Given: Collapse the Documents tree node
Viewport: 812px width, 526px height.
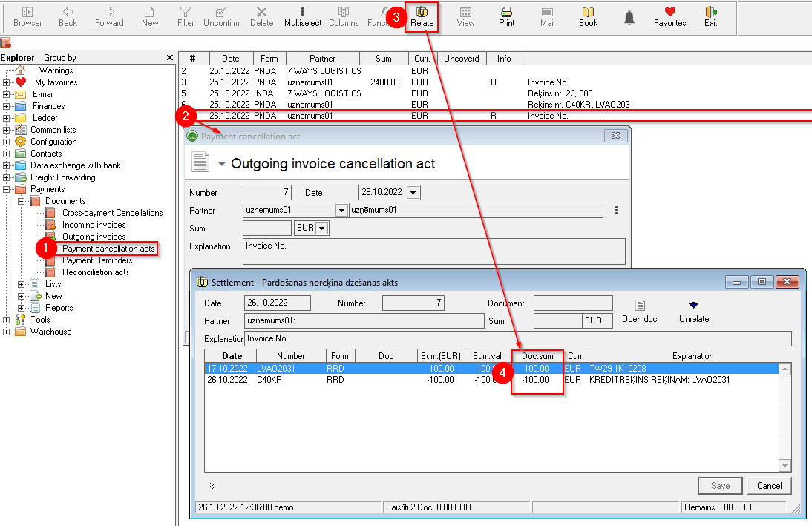Looking at the screenshot, I should (22, 201).
